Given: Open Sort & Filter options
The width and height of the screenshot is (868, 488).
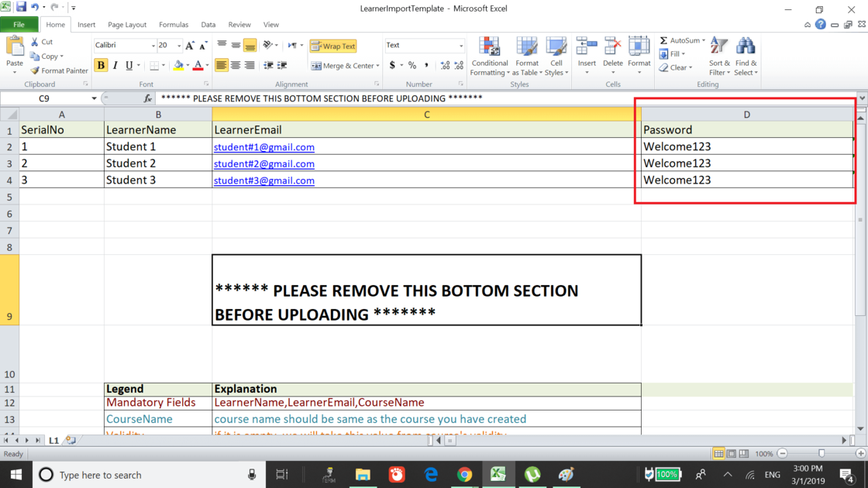Looking at the screenshot, I should 718,56.
